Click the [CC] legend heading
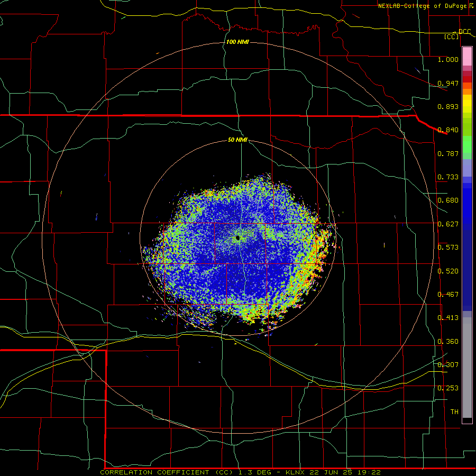The height and width of the screenshot is (476, 476). pos(452,36)
